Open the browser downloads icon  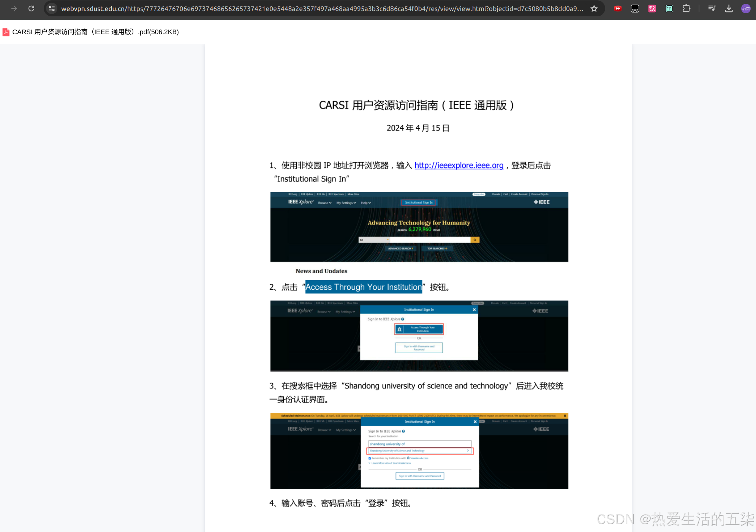(x=729, y=8)
